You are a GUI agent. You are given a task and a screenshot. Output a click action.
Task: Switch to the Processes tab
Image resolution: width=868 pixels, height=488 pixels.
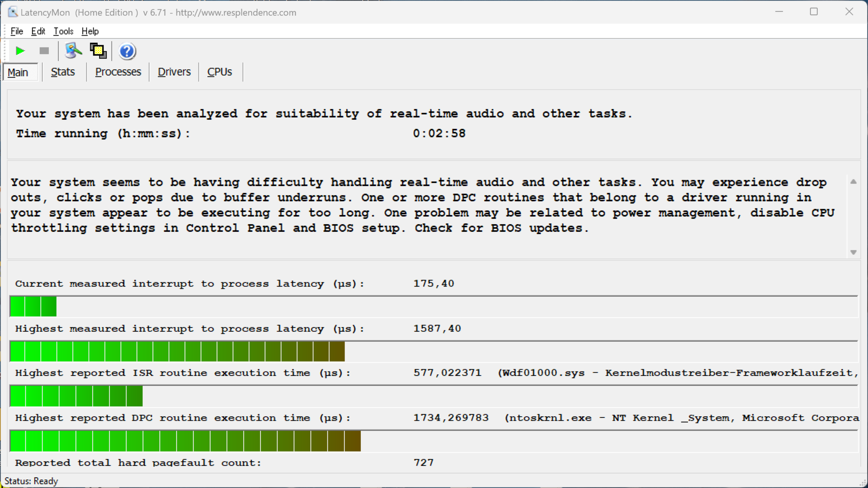pyautogui.click(x=118, y=72)
